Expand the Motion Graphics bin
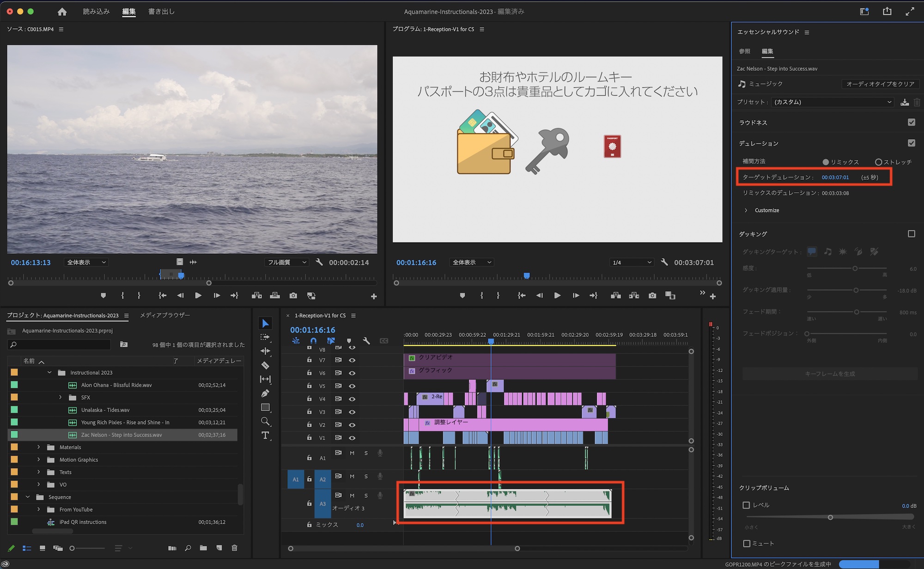Image resolution: width=924 pixels, height=569 pixels. click(x=39, y=460)
